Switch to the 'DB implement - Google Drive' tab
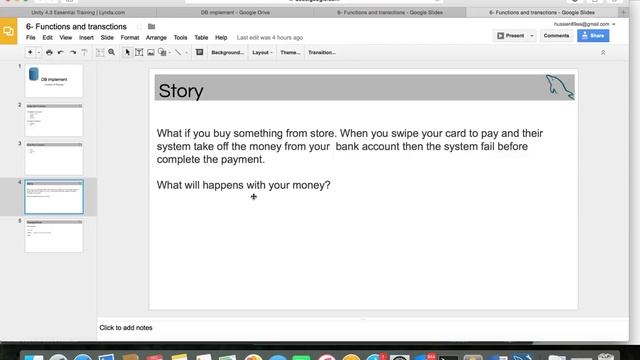This screenshot has height=360, width=640. 235,12
